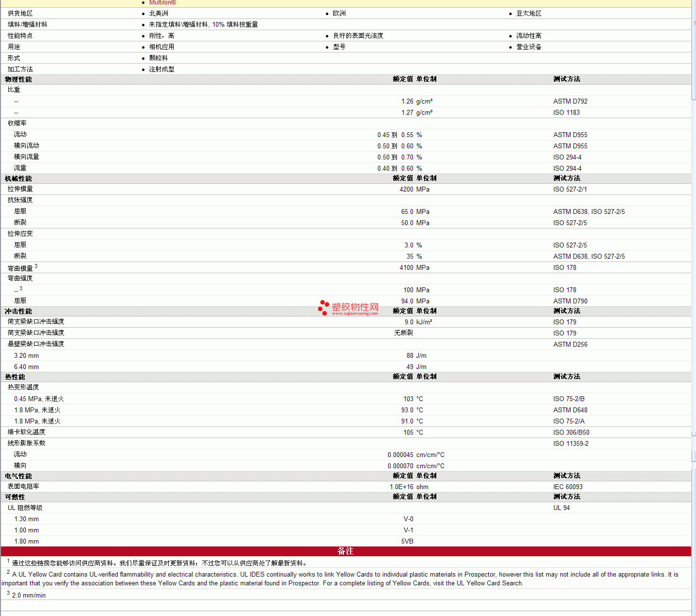696x616 pixels.
Task: Click the 维卡软化温度 row label
Action: pyautogui.click(x=27, y=432)
